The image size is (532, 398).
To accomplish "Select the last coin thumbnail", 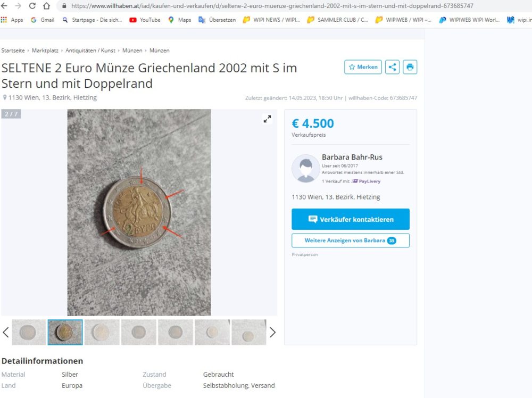I will coord(248,333).
